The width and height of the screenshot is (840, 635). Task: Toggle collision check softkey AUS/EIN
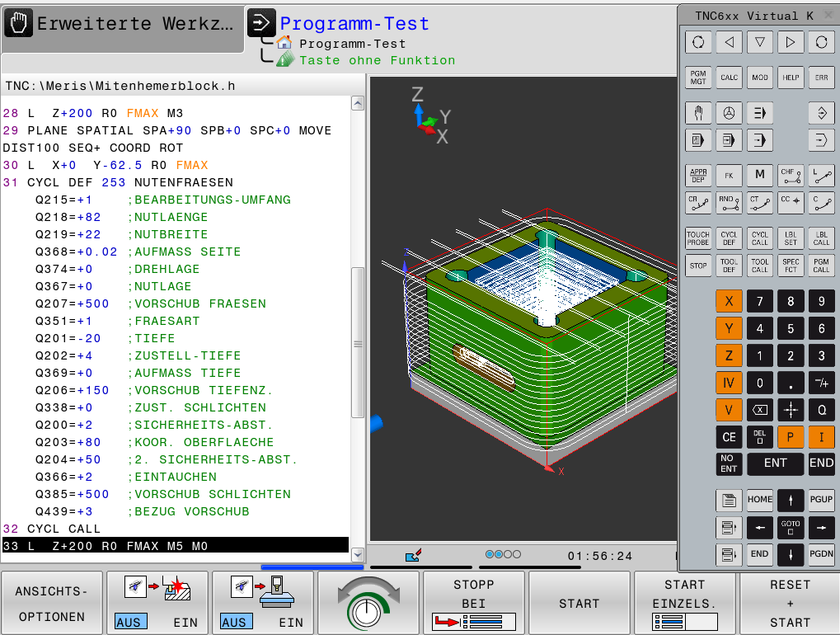pos(157,604)
